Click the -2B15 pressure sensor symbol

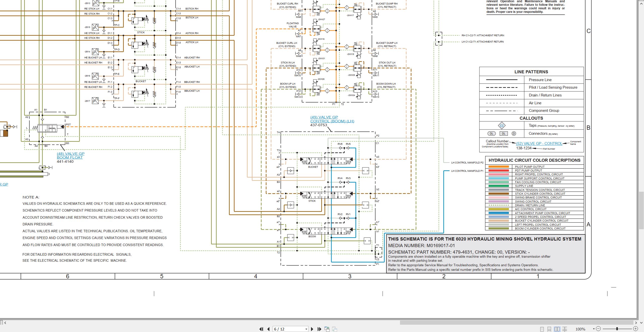pos(95,27)
